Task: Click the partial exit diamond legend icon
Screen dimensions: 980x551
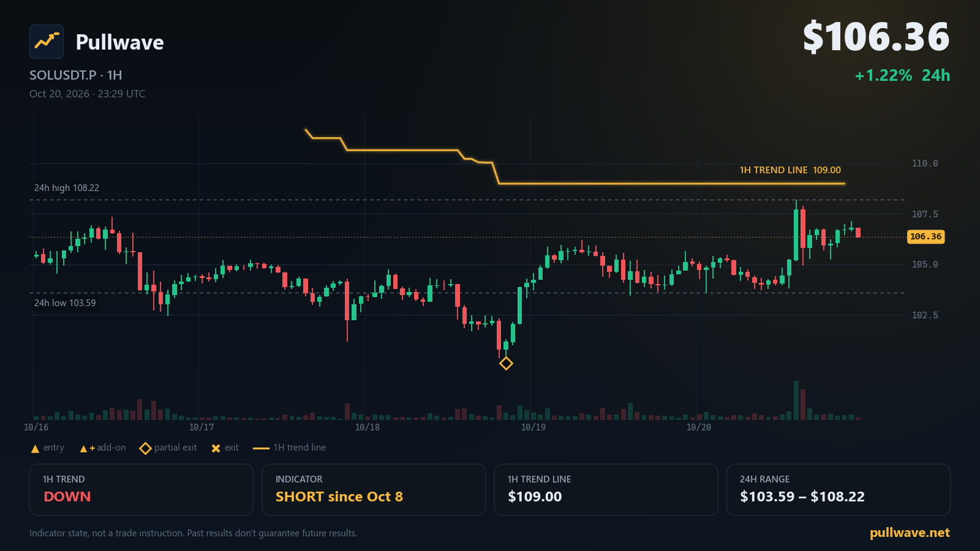Action: pyautogui.click(x=145, y=449)
